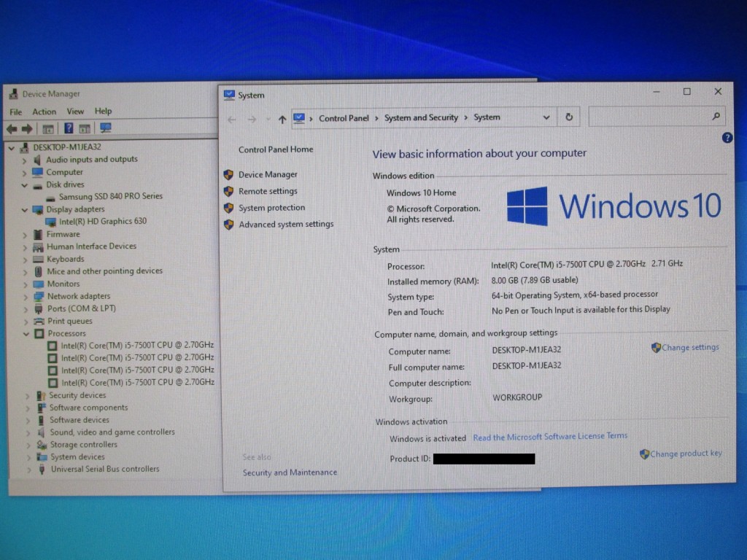Click the Monitors category icon
The image size is (747, 560).
(x=38, y=284)
